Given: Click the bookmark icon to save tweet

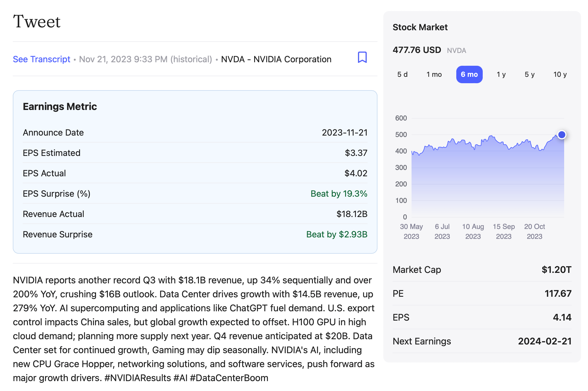Looking at the screenshot, I should point(362,57).
